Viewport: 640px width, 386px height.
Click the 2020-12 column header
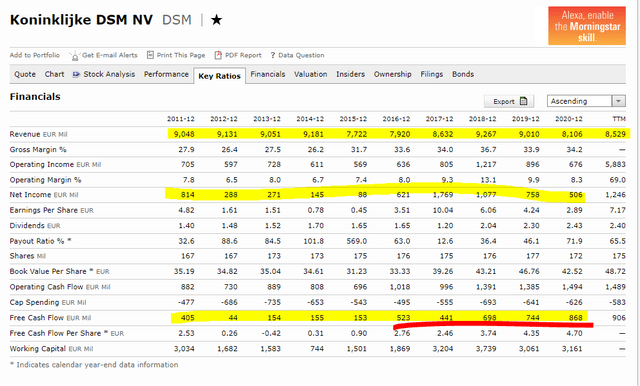coord(569,119)
